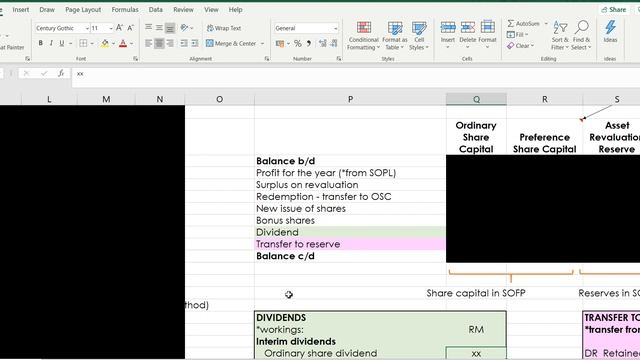Click Decrease Decimal icon
The height and width of the screenshot is (360, 640).
point(334,43)
